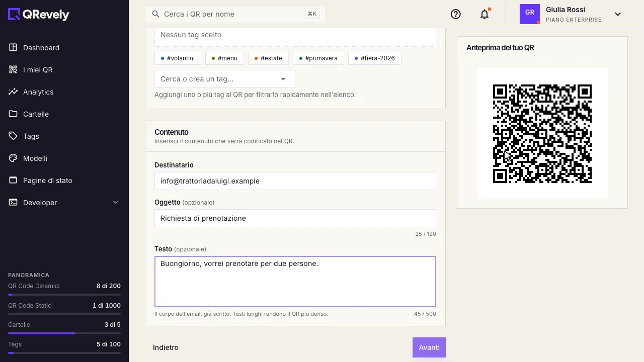Click the 'Anteprima del tuo QR' heading

[x=500, y=48]
